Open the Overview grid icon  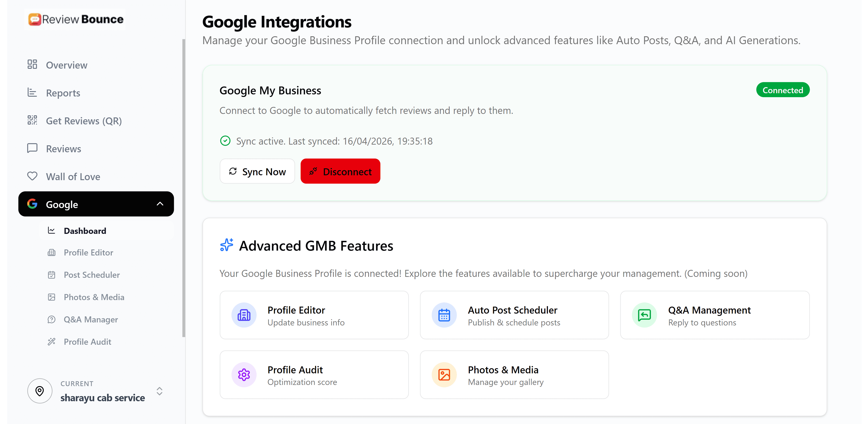click(x=32, y=65)
